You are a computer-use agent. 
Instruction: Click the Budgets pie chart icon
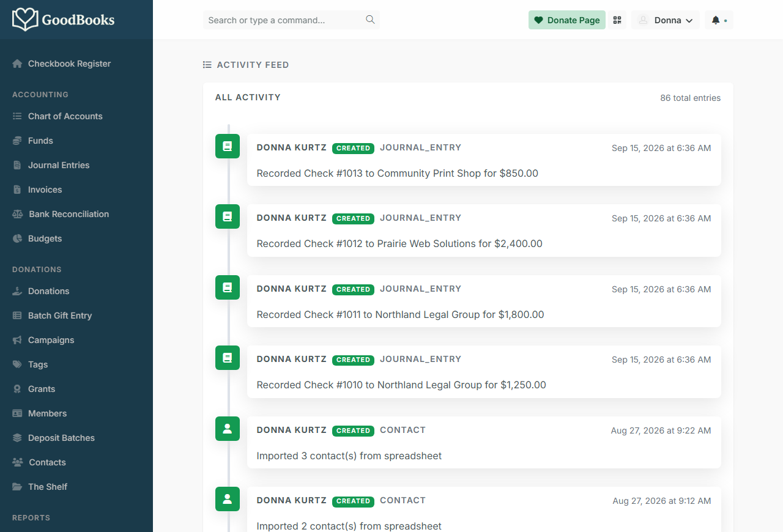tap(17, 238)
